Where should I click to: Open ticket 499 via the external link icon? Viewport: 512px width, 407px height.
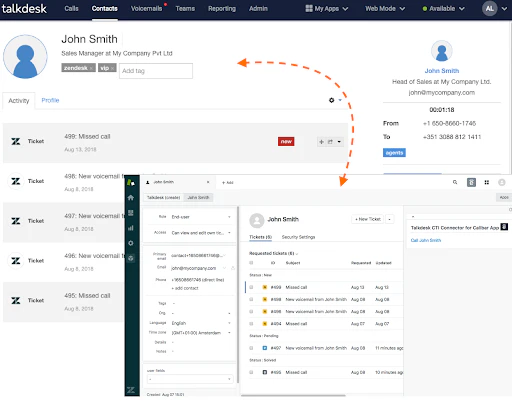pos(330,142)
